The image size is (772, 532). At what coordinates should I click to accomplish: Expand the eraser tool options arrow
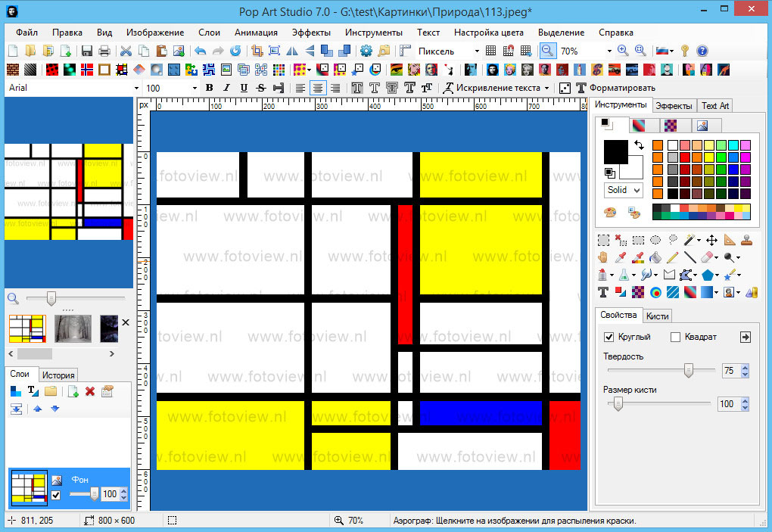coord(716,257)
